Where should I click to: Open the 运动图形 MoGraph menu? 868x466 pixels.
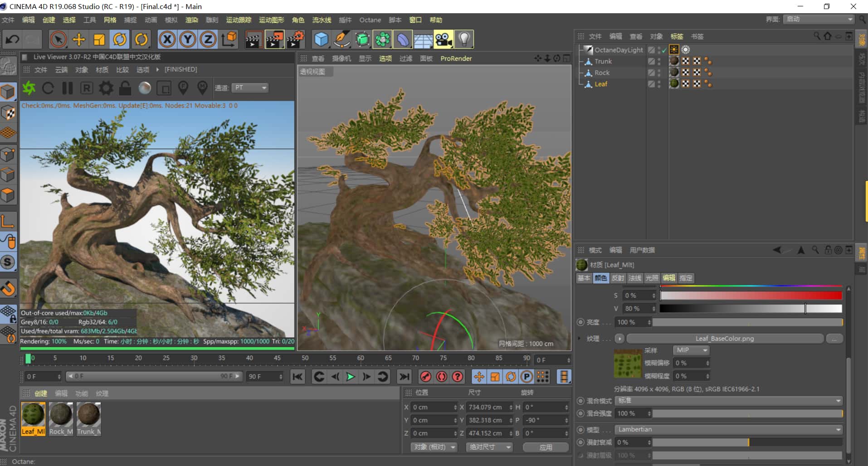[x=271, y=20]
